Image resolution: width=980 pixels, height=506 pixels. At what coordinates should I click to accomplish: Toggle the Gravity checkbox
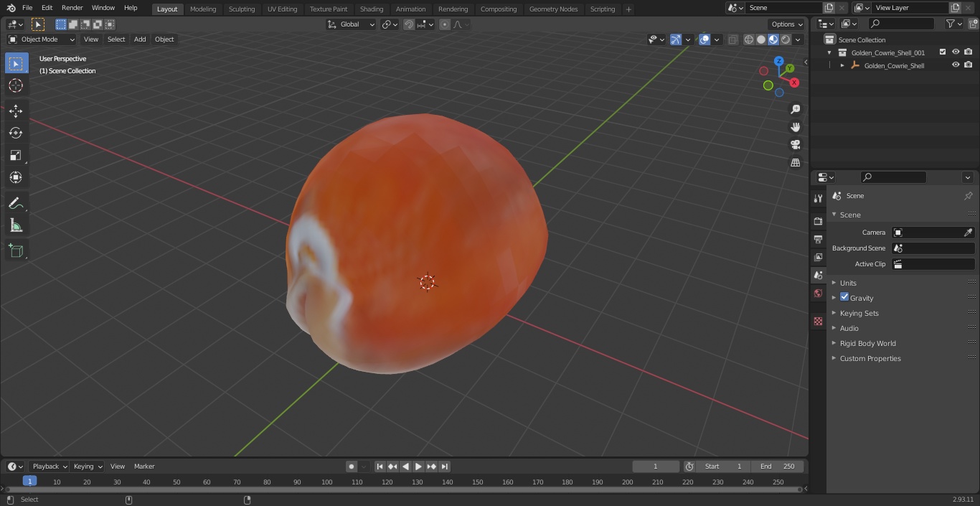tap(844, 297)
